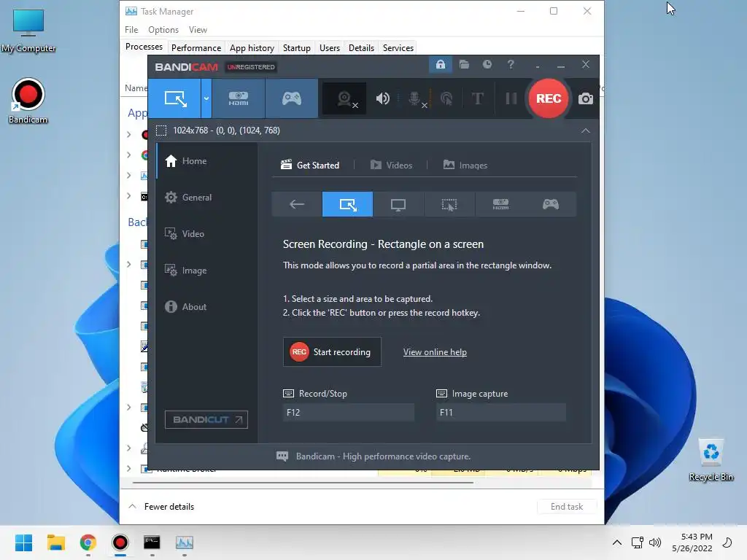The image size is (747, 560).
Task: Click the capture area rectangle icon
Action: (161, 131)
